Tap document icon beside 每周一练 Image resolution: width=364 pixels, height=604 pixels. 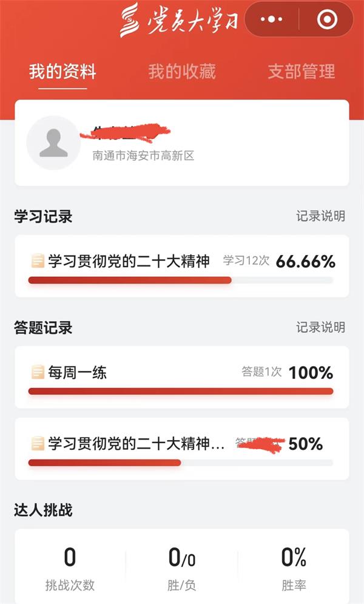(x=38, y=372)
